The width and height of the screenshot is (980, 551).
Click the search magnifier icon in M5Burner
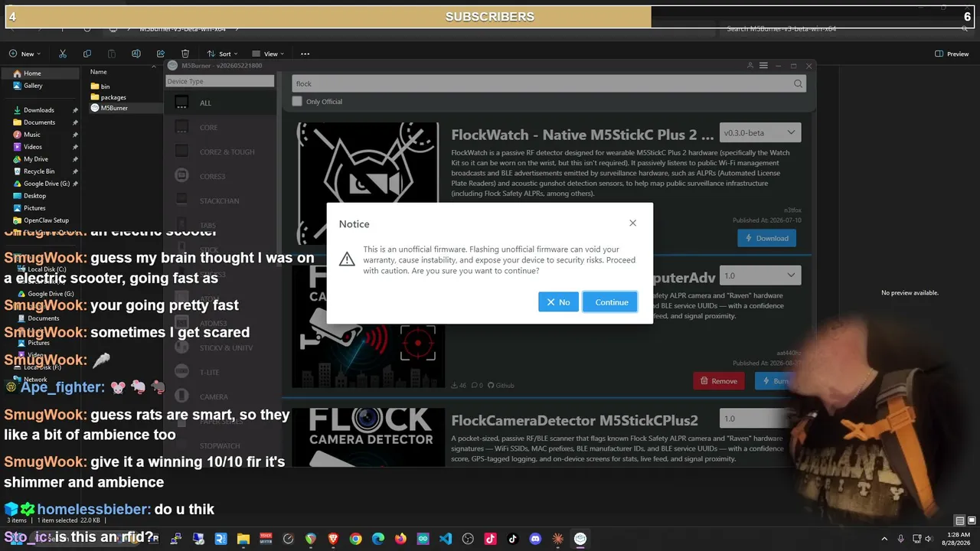798,83
